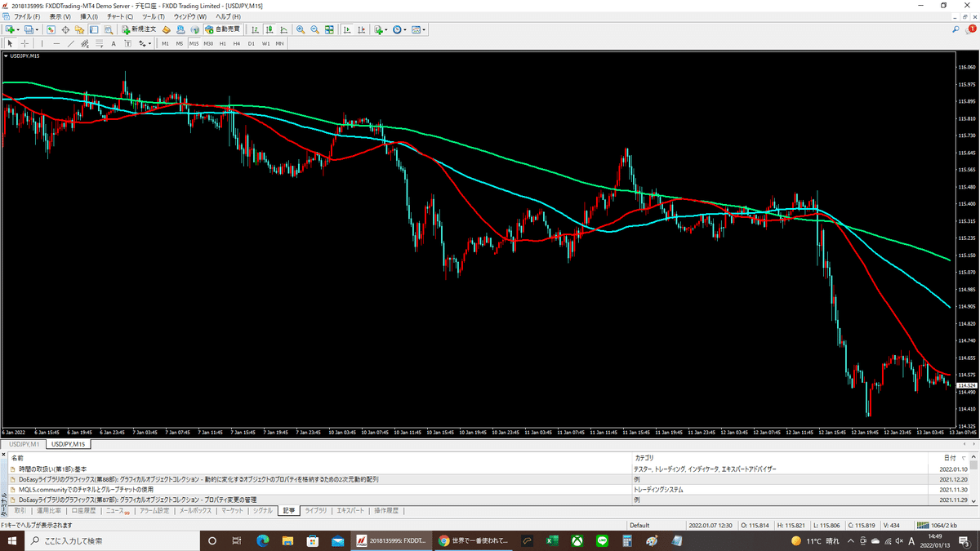Open article 時間の取扱い(第1部):基本
The height and width of the screenshot is (551, 980).
(53, 469)
